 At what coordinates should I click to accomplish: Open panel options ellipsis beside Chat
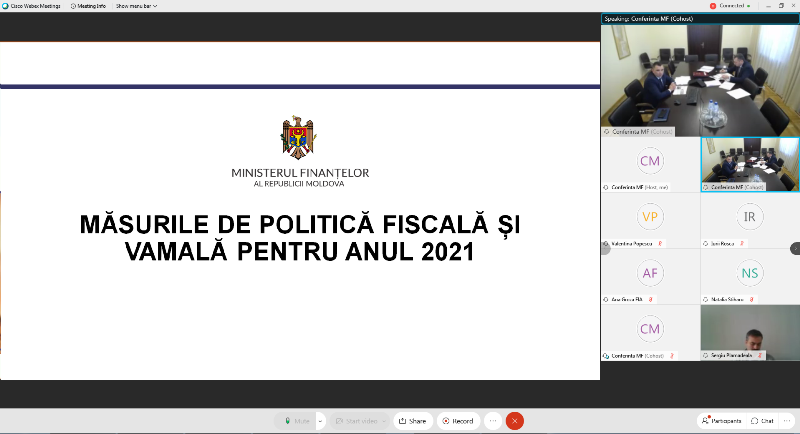coord(786,421)
